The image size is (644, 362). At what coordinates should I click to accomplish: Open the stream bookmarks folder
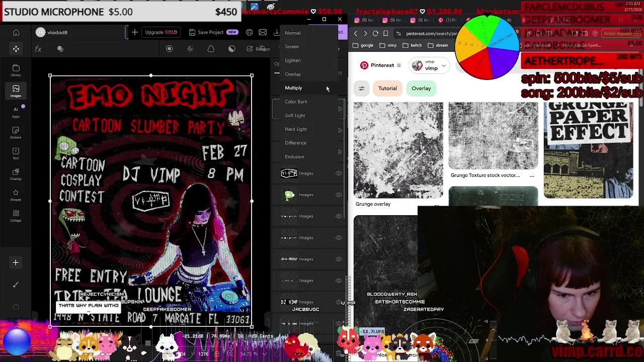[x=437, y=45]
